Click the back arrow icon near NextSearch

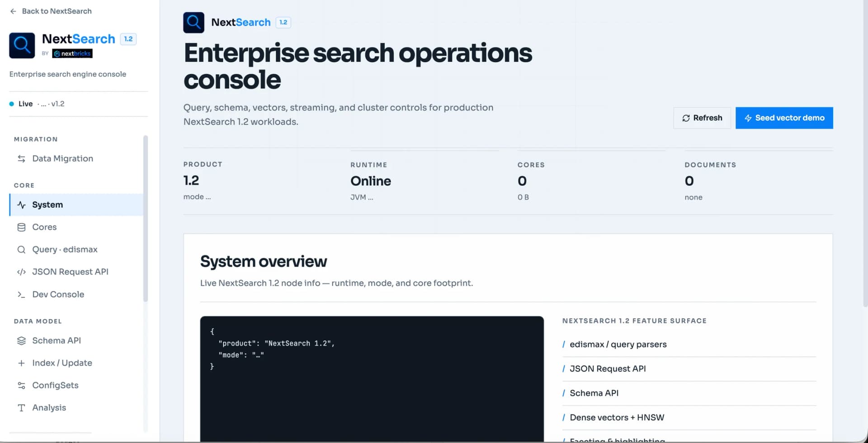tap(13, 11)
